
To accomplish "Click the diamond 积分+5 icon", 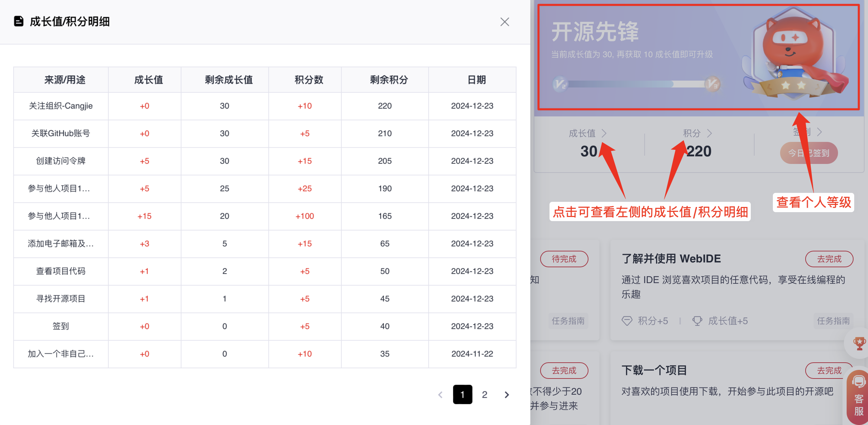I will [x=627, y=321].
